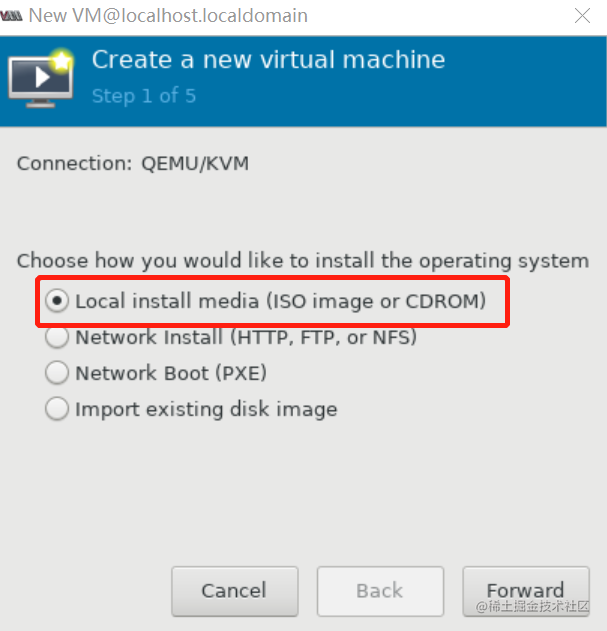Viewport: 607px width, 631px height.
Task: Click the radio circle beside Import existing disk image
Action: tap(58, 409)
